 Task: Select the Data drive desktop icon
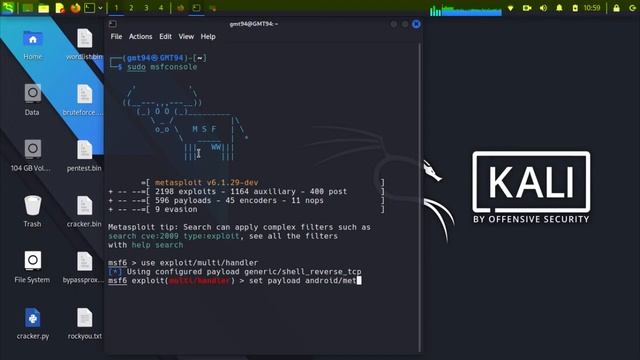click(32, 100)
